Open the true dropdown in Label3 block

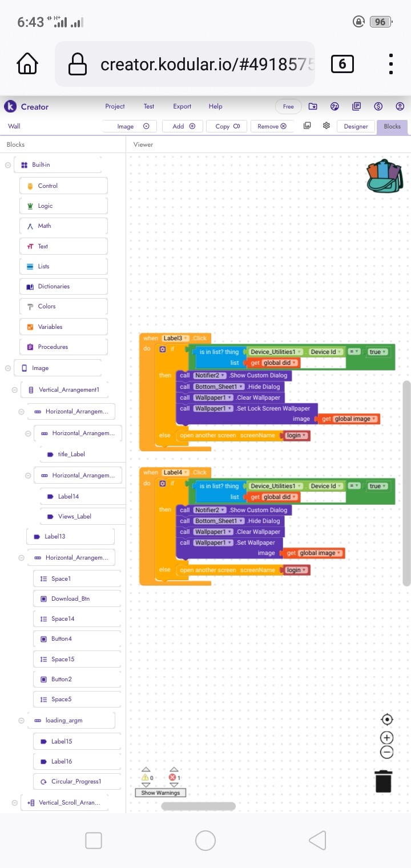coord(377,352)
